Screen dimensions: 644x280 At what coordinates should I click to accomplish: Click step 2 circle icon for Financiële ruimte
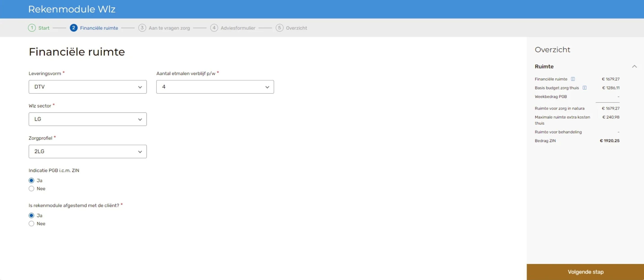(73, 28)
